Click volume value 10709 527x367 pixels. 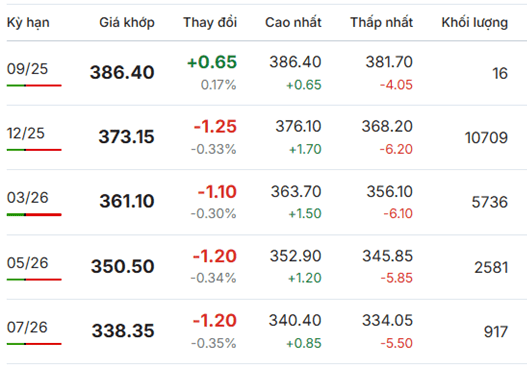click(486, 138)
